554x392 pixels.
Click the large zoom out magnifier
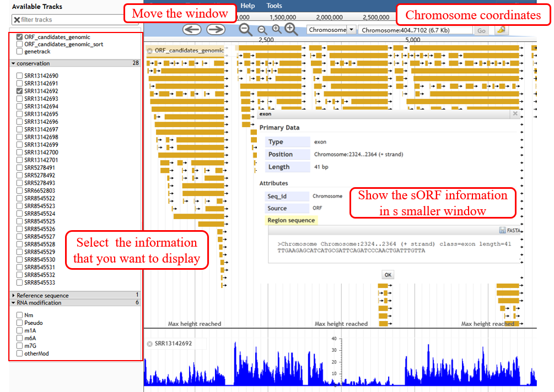(246, 30)
